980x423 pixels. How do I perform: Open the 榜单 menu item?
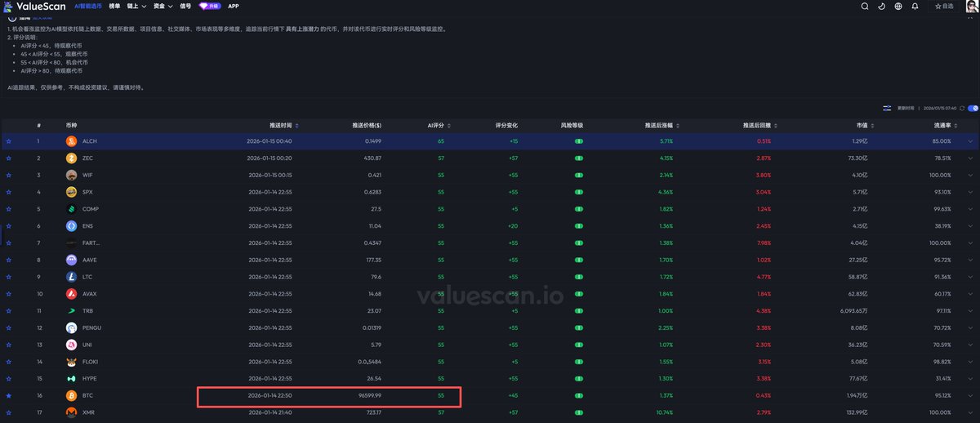[x=114, y=6]
